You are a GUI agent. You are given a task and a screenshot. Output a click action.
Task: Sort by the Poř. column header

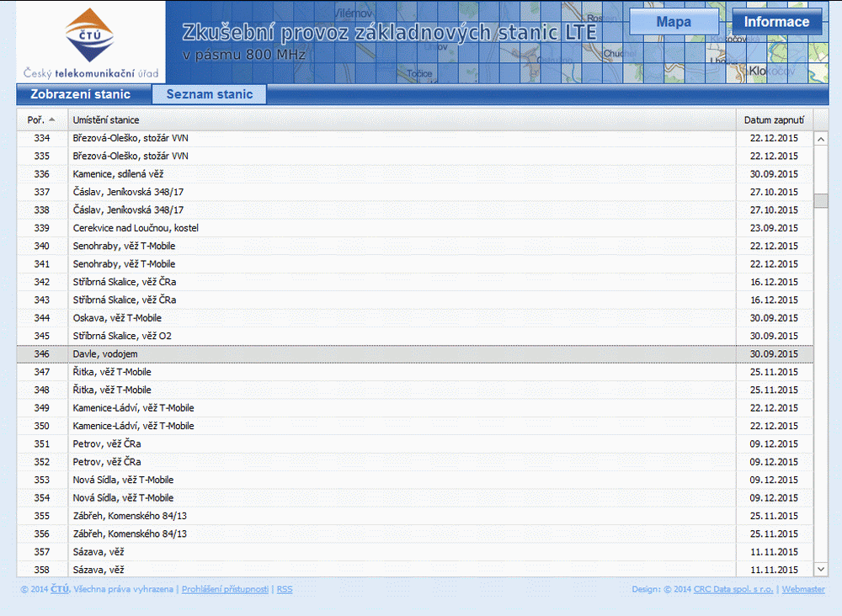42,120
